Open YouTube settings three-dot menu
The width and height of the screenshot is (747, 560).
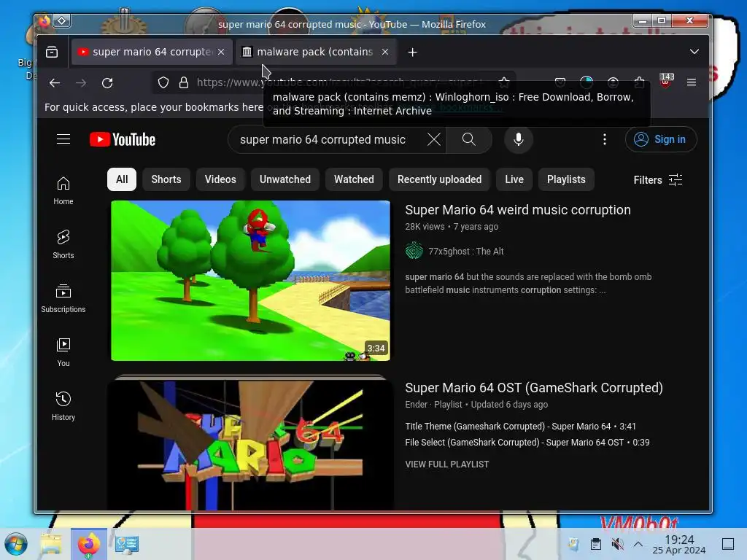(x=605, y=139)
